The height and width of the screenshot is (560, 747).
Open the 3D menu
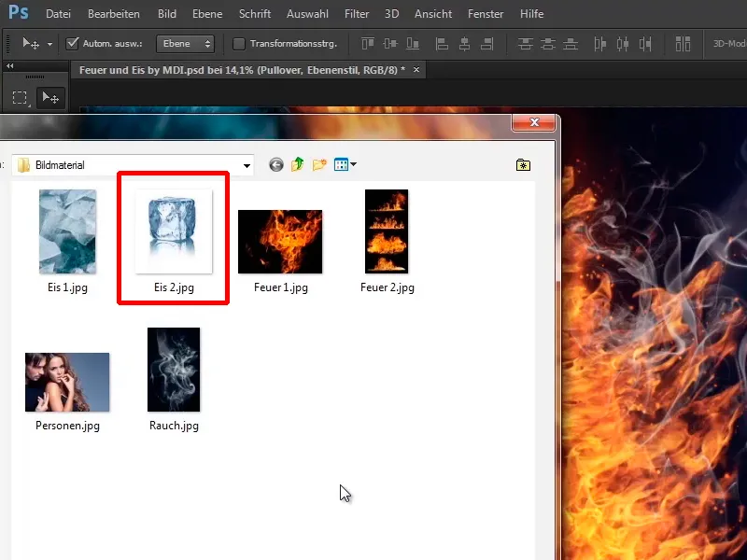click(x=391, y=14)
